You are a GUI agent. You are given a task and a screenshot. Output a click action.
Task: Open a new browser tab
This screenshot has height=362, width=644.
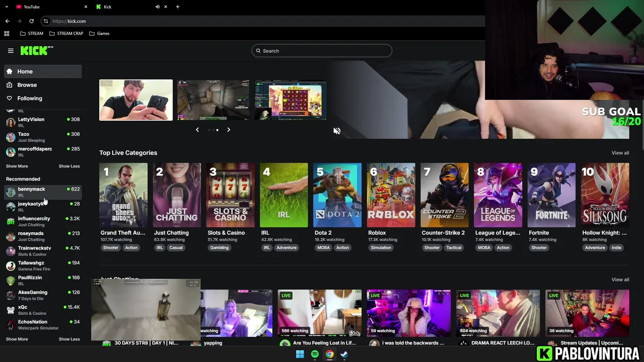(178, 7)
